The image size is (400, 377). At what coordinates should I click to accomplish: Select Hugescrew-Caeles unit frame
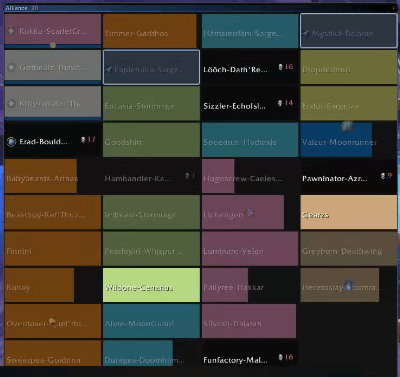250,176
